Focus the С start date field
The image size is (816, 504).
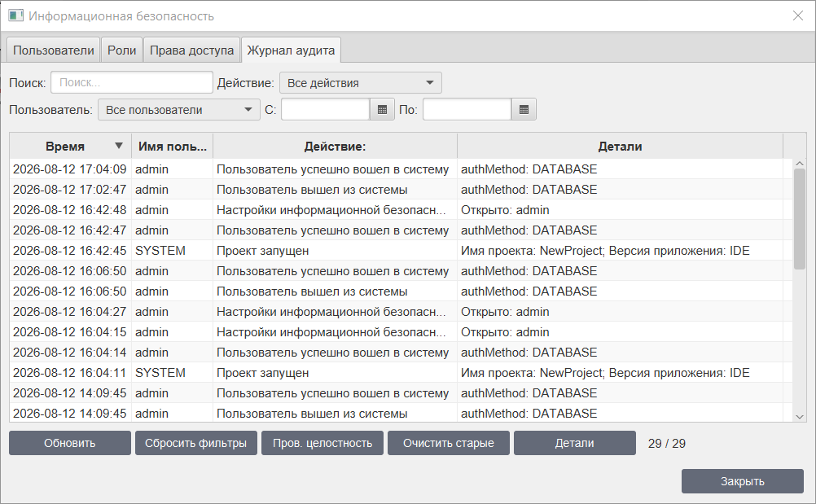(x=326, y=110)
